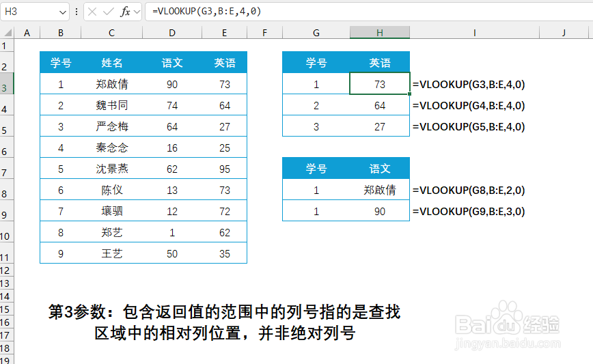The image size is (593, 364).
Task: Click the formula bar options dots icon
Action: (x=77, y=12)
